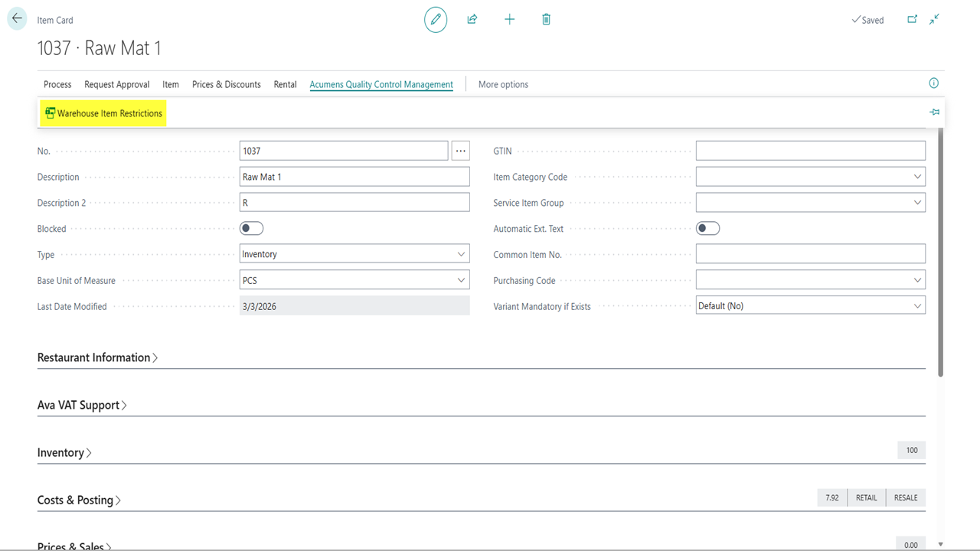This screenshot has height=551, width=980.
Task: Click the share icon
Action: coord(472,20)
